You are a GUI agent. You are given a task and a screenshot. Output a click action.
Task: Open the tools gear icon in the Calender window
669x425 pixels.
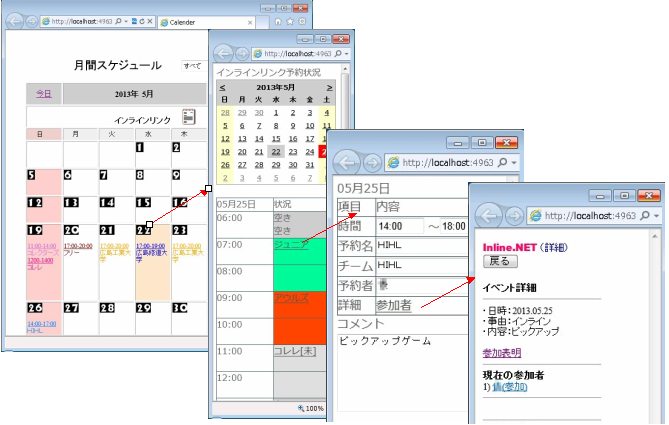click(x=302, y=21)
